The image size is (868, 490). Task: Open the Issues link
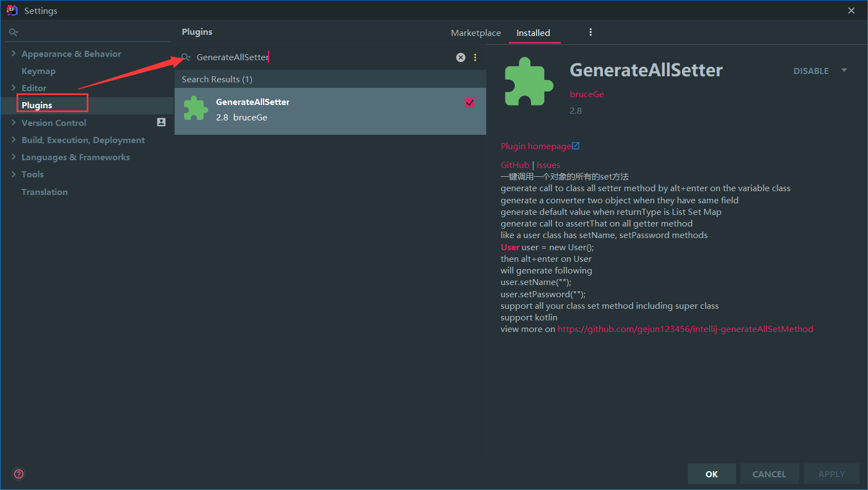click(x=548, y=165)
